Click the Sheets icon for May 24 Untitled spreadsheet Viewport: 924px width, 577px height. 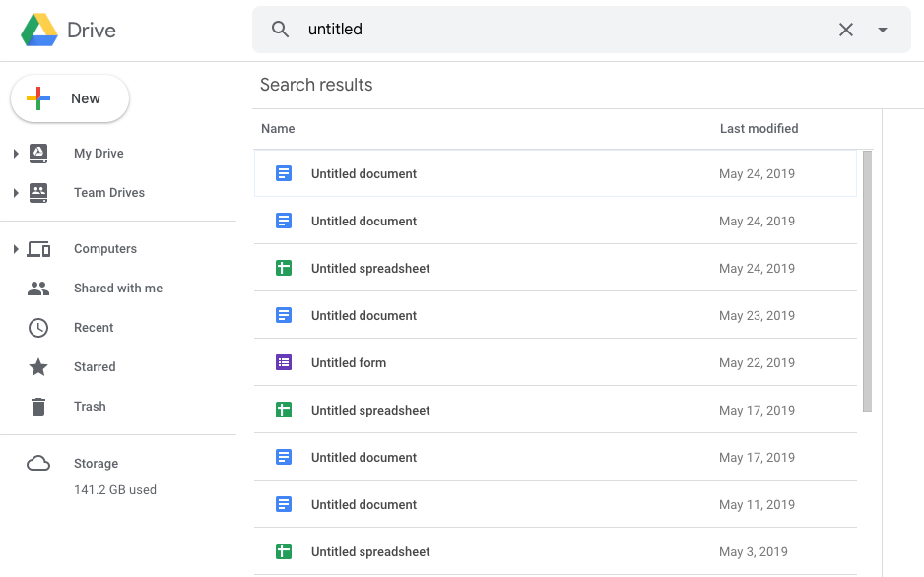coord(284,268)
